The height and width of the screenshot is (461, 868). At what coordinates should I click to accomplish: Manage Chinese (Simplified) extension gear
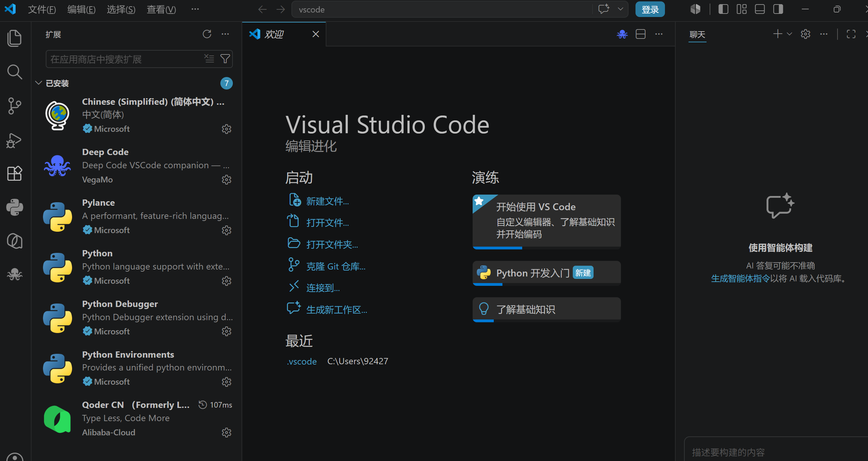click(x=226, y=129)
